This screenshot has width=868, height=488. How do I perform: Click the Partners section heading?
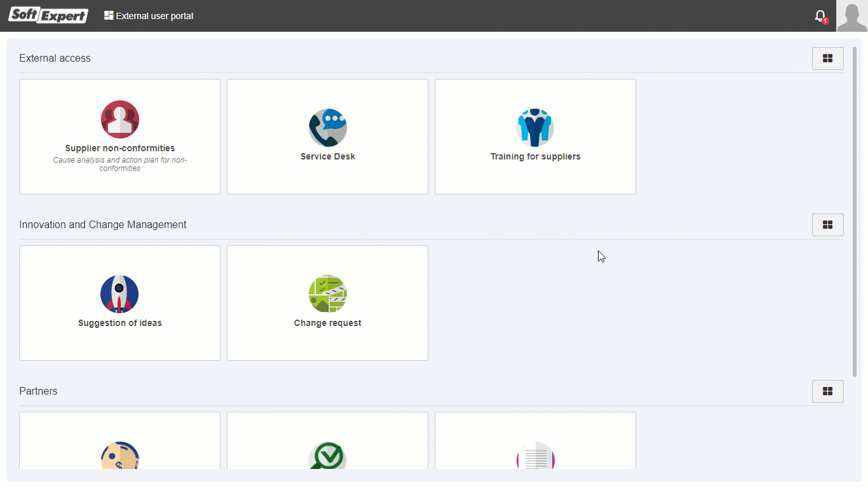38,391
